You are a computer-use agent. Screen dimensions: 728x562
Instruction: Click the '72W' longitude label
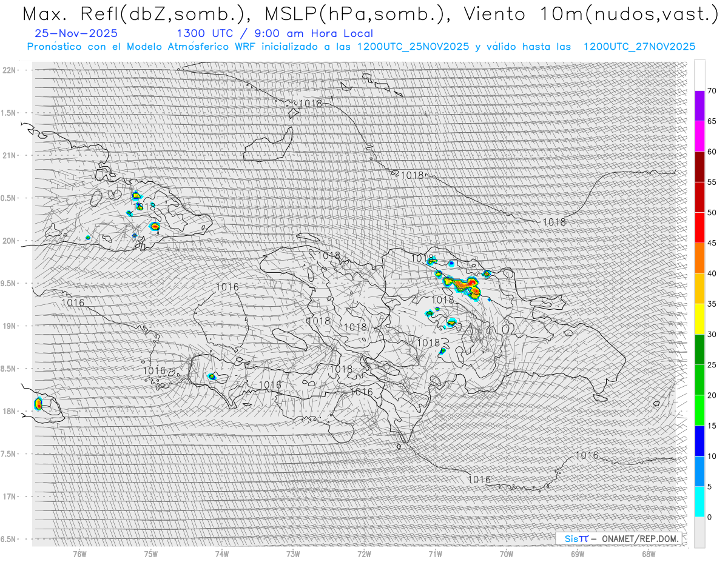click(x=364, y=554)
